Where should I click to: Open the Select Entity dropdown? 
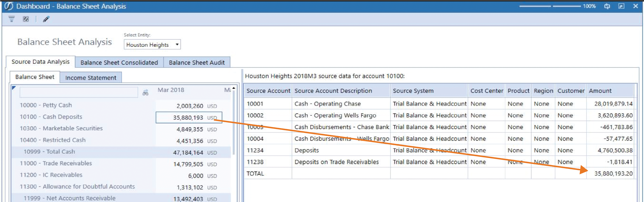152,45
